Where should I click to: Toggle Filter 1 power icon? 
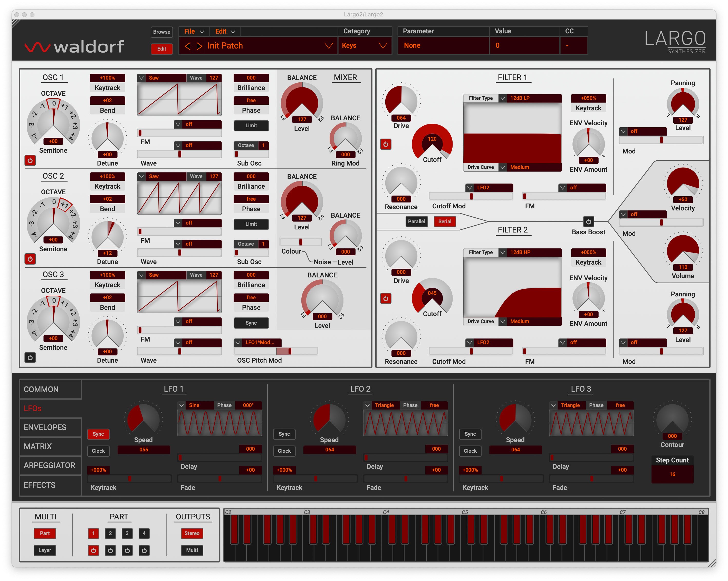pos(386,144)
